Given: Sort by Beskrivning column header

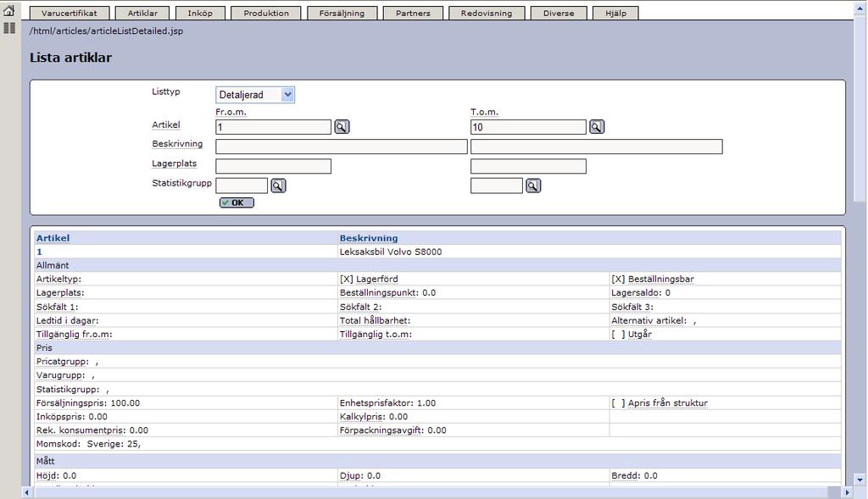Looking at the screenshot, I should (x=369, y=238).
